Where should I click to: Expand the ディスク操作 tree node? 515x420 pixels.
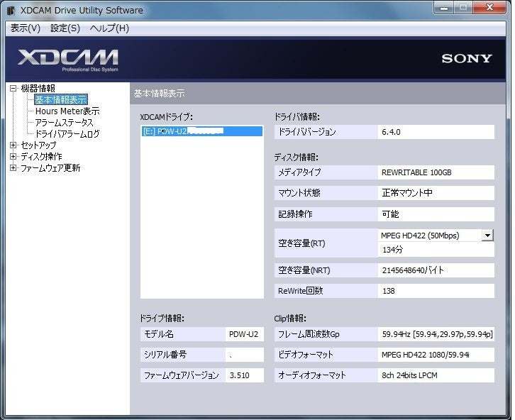[13, 156]
